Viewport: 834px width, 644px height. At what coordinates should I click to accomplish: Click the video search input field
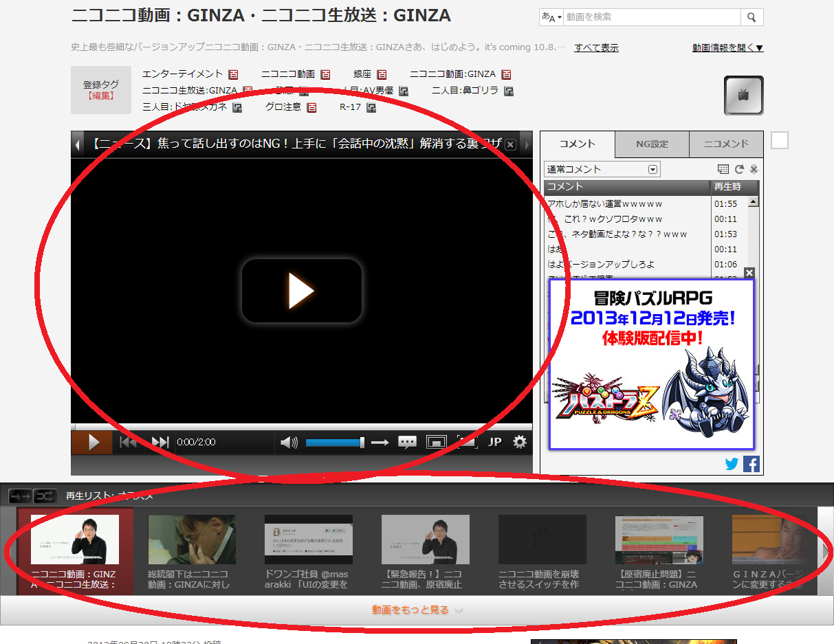click(652, 17)
